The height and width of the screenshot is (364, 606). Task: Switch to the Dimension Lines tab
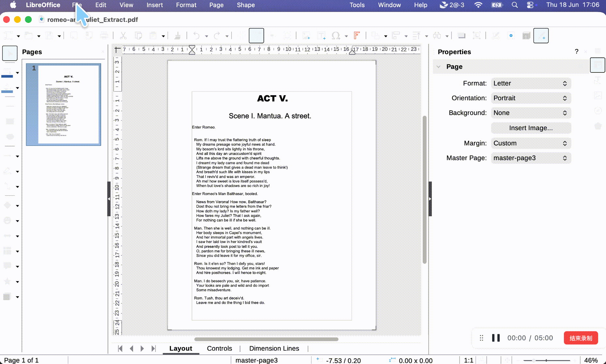coord(274,348)
